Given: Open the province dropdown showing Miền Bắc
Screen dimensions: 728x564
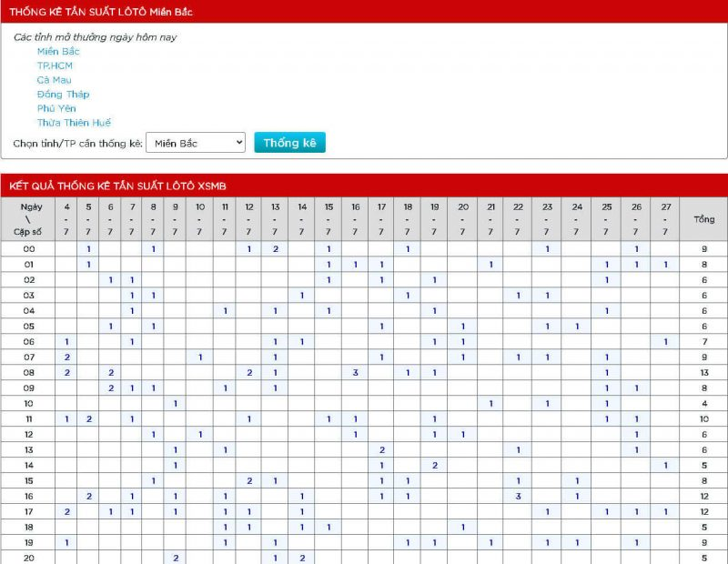Looking at the screenshot, I should pyautogui.click(x=196, y=143).
